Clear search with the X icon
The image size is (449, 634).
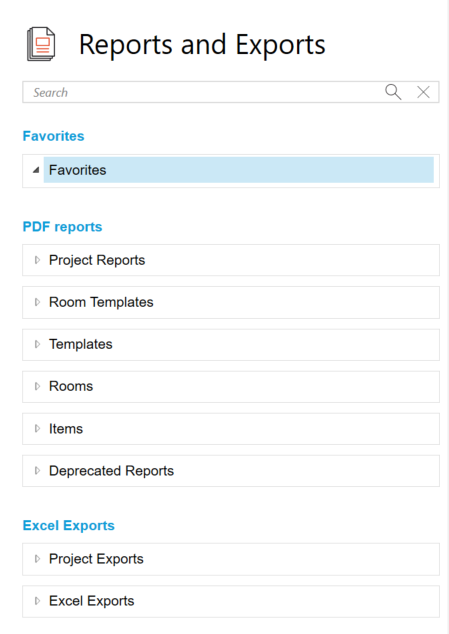[423, 92]
